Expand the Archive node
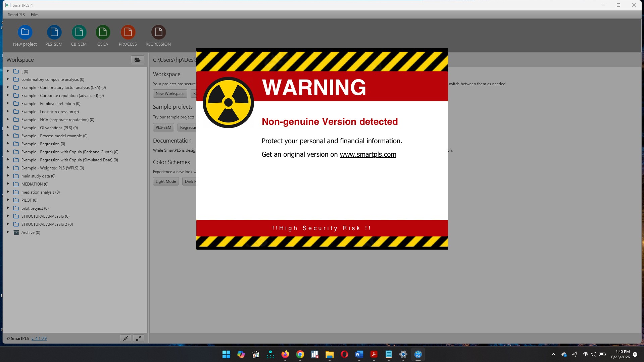Viewport: 644px width, 362px height. (x=8, y=232)
